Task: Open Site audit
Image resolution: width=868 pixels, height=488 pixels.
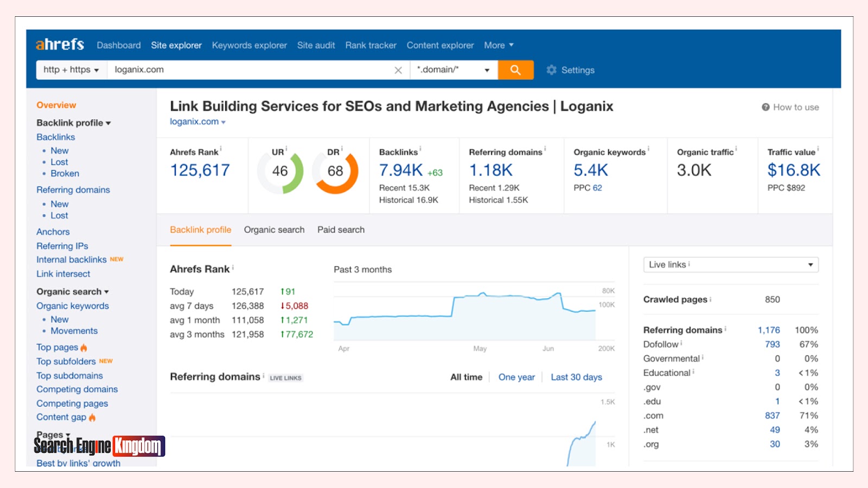Action: point(316,45)
